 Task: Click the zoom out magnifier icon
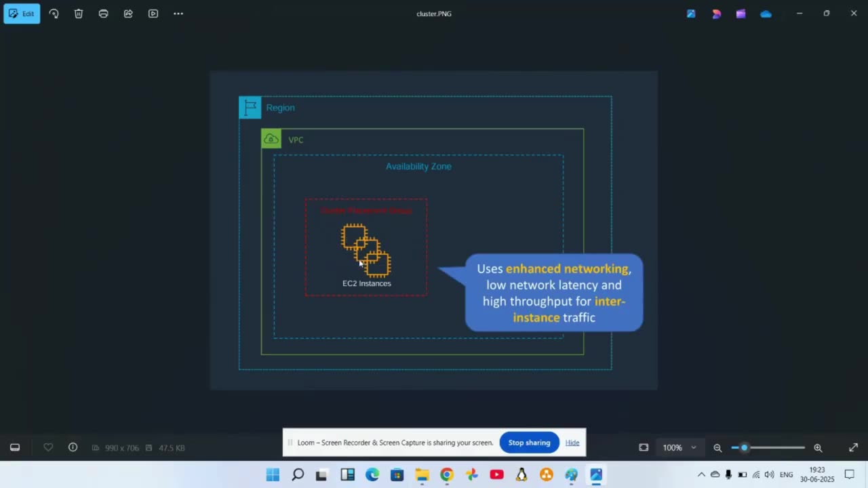tap(717, 447)
